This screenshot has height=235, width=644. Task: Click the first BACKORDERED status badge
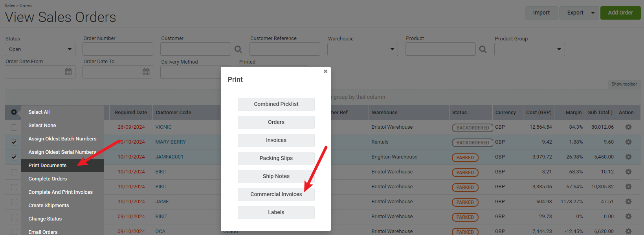pyautogui.click(x=473, y=128)
